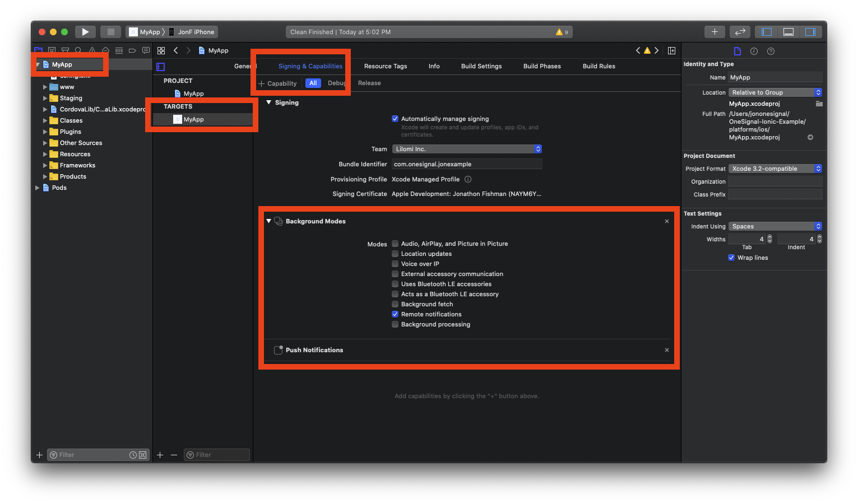Show the bottom debug area
858x504 pixels.
[x=788, y=32]
